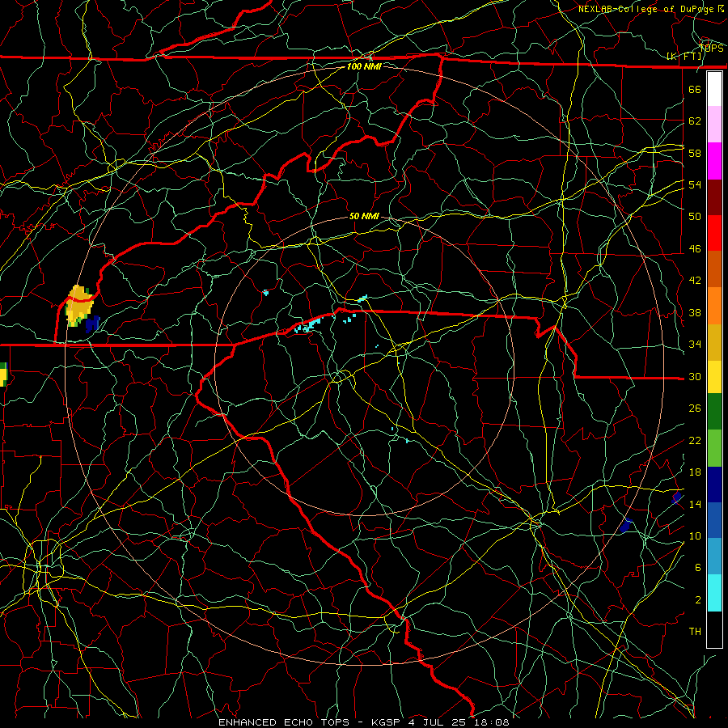
Task: Click the dark green legend band
Action: coord(714,412)
